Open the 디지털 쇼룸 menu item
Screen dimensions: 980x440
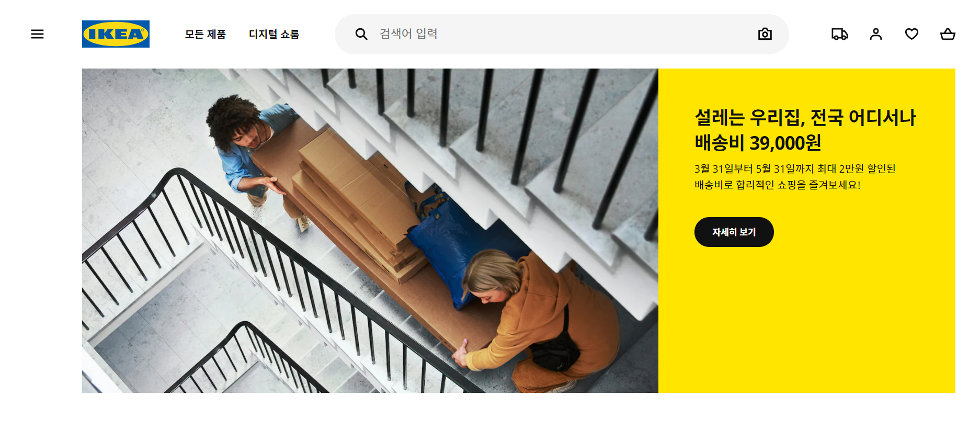[x=274, y=34]
